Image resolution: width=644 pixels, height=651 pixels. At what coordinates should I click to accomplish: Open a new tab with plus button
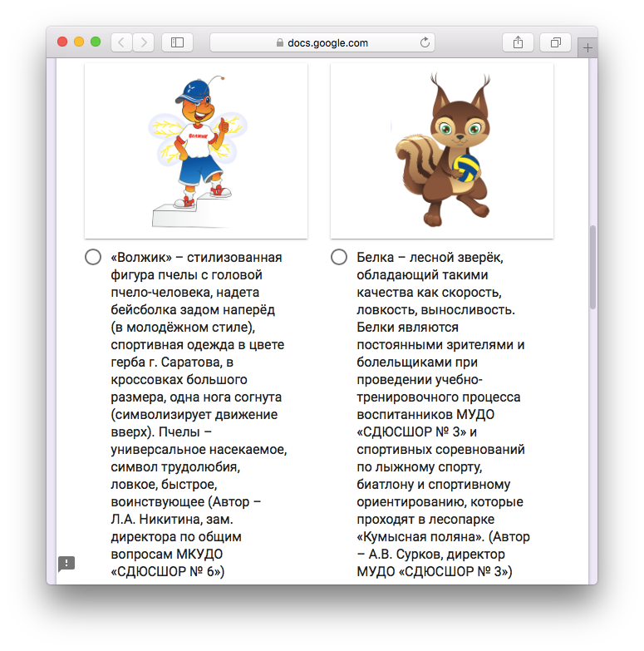click(x=588, y=48)
